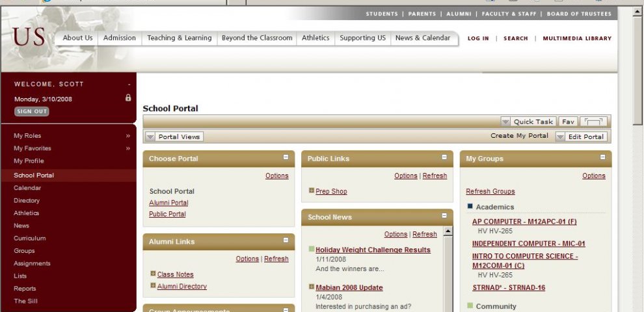Click the Fav button
This screenshot has width=644, height=312.
pyautogui.click(x=568, y=122)
